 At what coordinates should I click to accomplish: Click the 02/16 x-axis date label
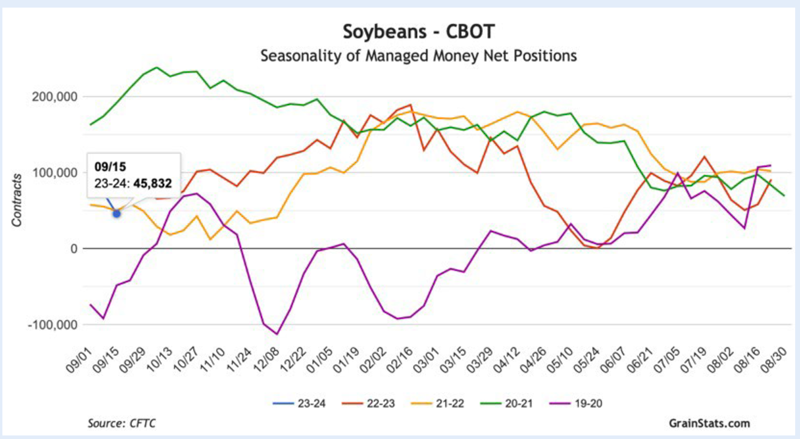coord(399,360)
